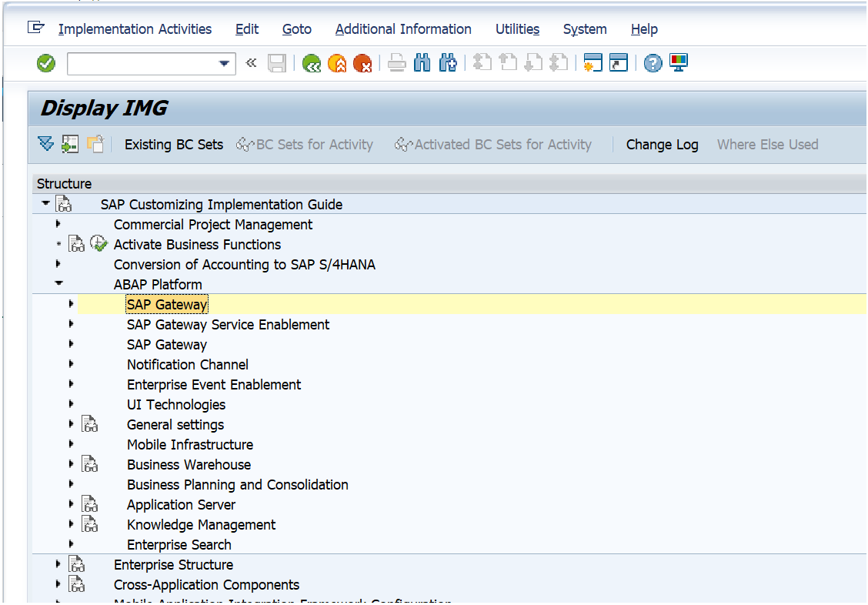Viewport: 868px width, 605px height.
Task: Expand Mobile Infrastructure node
Action: [x=72, y=444]
